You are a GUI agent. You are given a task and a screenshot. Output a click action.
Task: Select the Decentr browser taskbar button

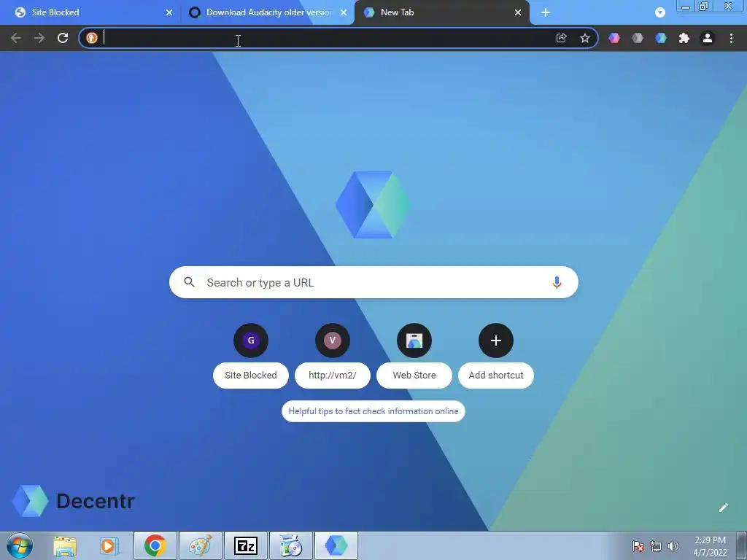point(336,545)
